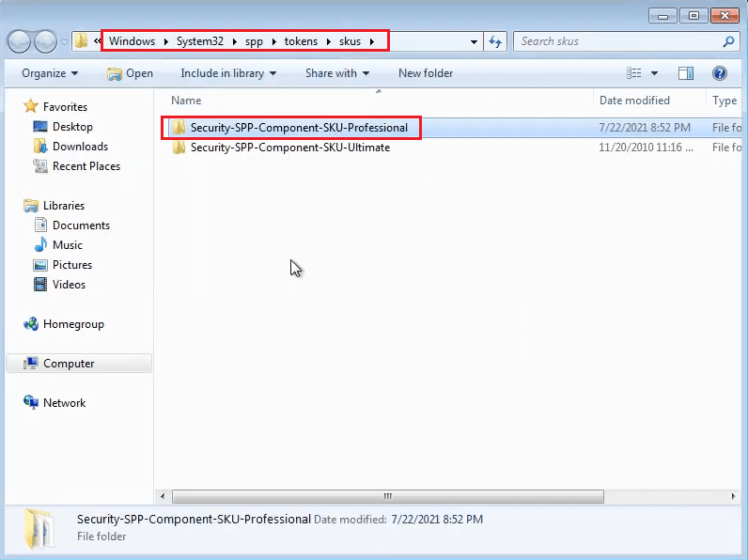Image resolution: width=748 pixels, height=560 pixels.
Task: Click the scrollbar right arrow
Action: pyautogui.click(x=733, y=496)
